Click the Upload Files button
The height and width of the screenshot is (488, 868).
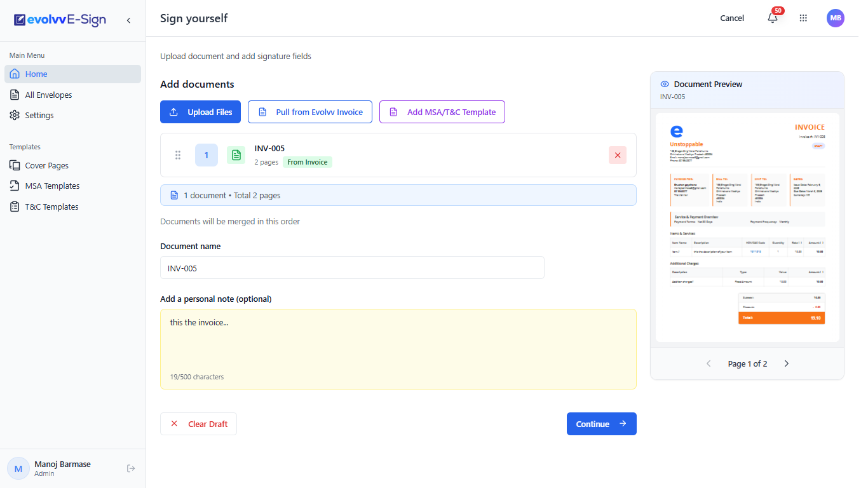pyautogui.click(x=200, y=112)
